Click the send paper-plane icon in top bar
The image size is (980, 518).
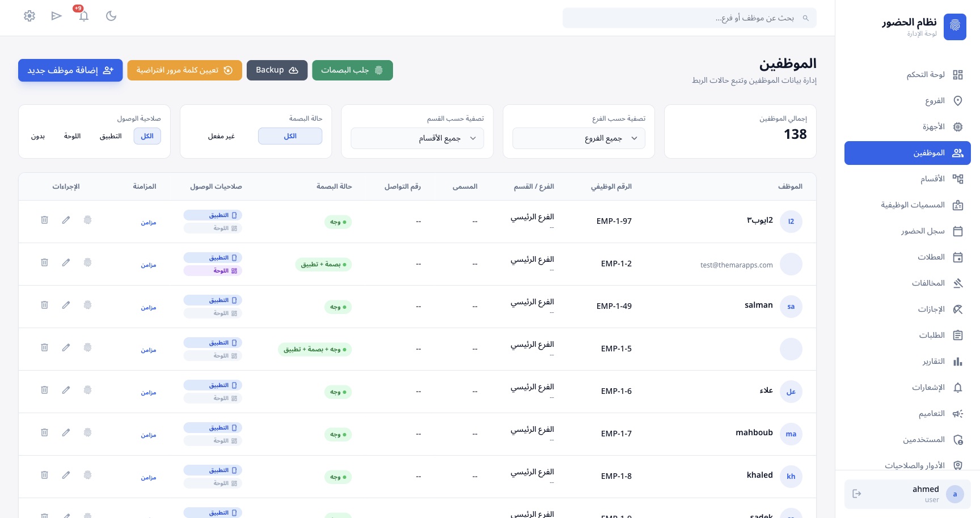point(56,16)
